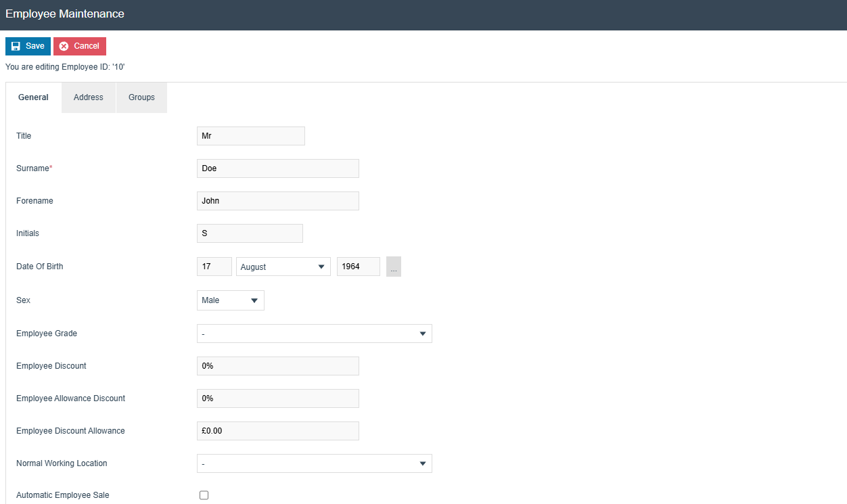
Task: Open the birth month dropdown showing August
Action: 283,267
